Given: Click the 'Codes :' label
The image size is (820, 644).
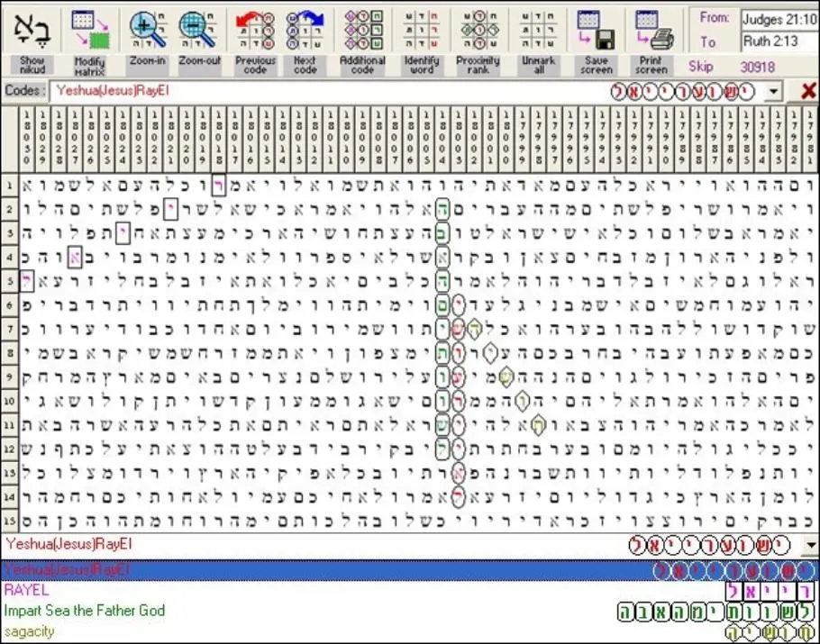Looking at the screenshot, I should pos(24,91).
